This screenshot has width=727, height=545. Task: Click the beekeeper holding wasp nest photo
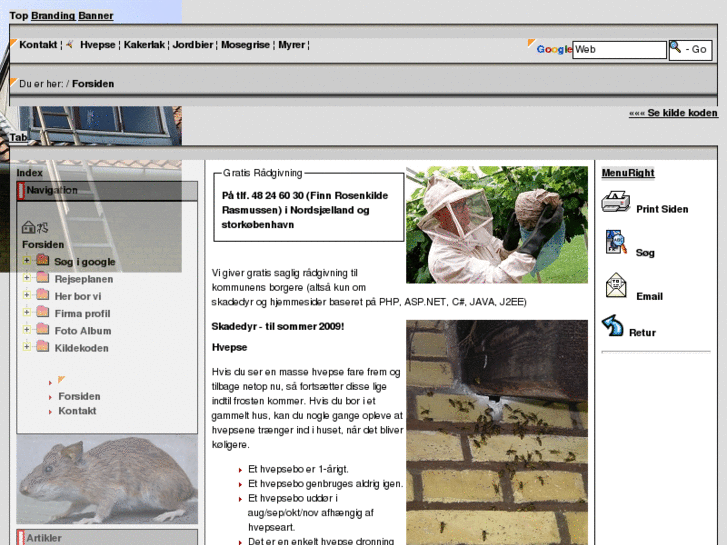497,224
